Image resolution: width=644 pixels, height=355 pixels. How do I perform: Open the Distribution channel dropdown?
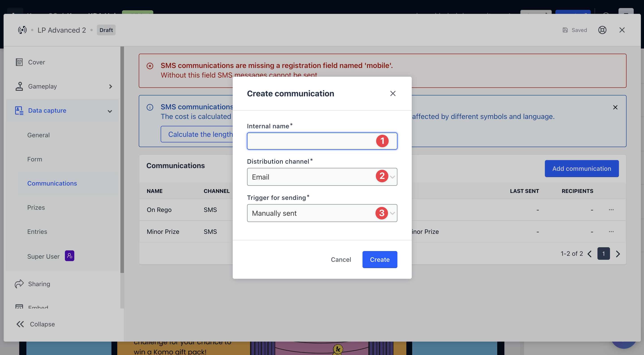[x=322, y=177]
